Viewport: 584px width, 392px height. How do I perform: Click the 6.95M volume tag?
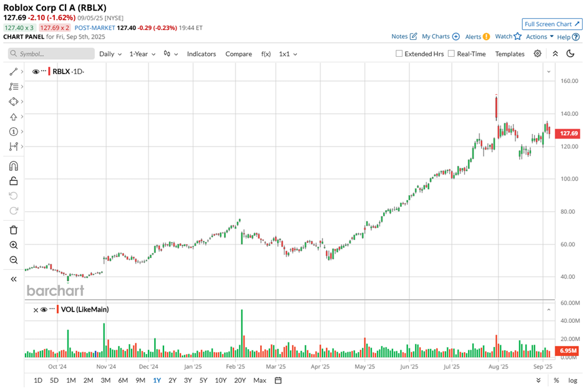(567, 350)
